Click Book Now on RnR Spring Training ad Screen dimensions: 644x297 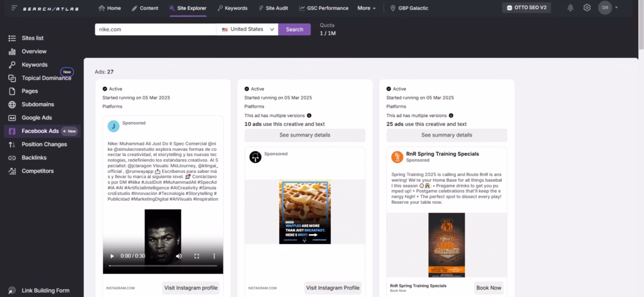pyautogui.click(x=489, y=288)
